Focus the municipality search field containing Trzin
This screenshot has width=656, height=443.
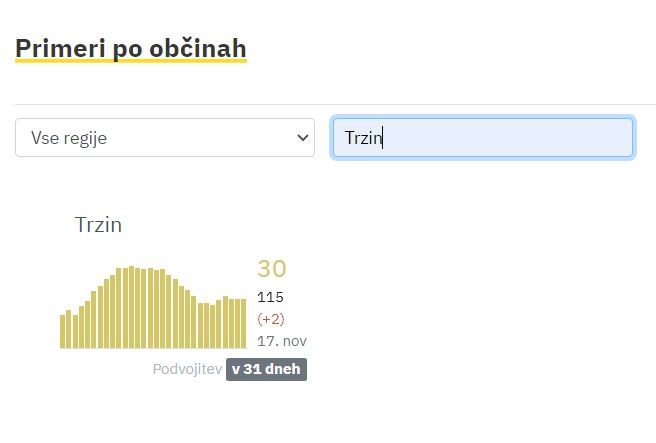pyautogui.click(x=482, y=138)
